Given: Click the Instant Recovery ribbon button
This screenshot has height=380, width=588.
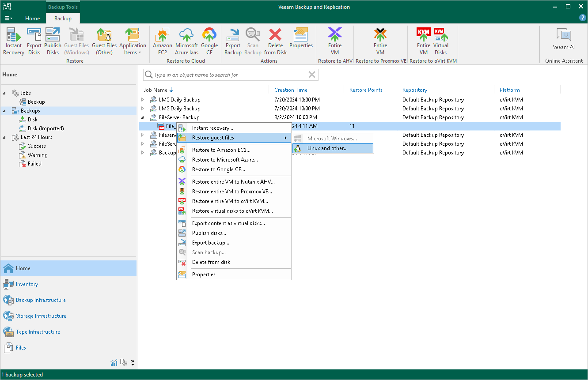Looking at the screenshot, I should point(14,41).
